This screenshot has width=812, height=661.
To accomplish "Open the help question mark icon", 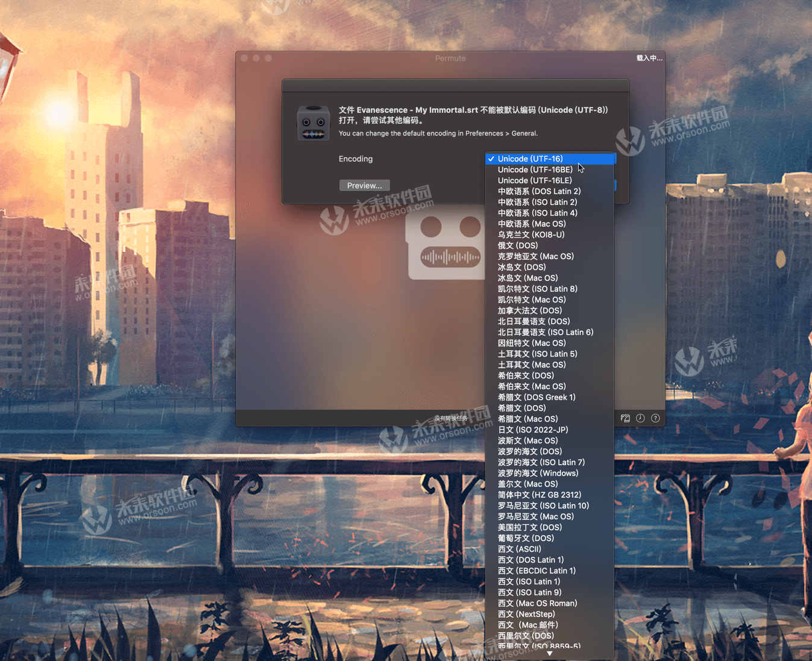I will pyautogui.click(x=655, y=418).
